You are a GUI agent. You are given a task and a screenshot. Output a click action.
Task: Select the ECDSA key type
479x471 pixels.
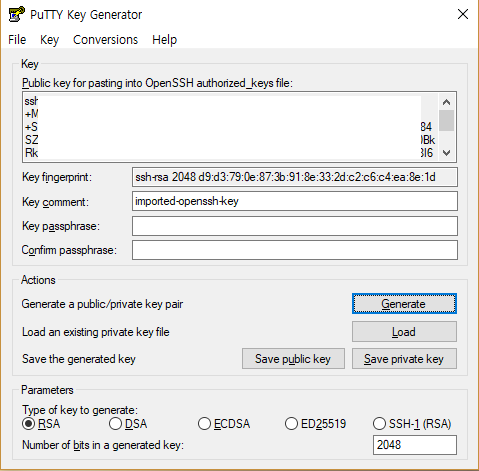pos(224,424)
